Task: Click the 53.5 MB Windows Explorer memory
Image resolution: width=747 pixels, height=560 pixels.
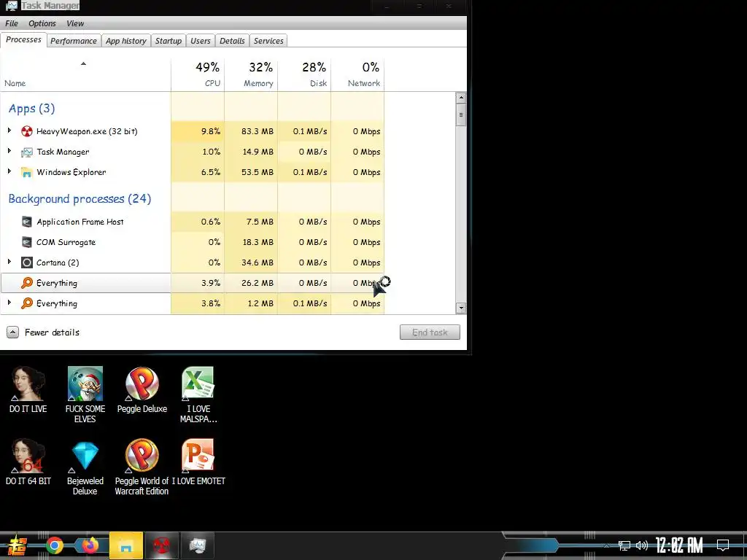Action: click(x=258, y=172)
